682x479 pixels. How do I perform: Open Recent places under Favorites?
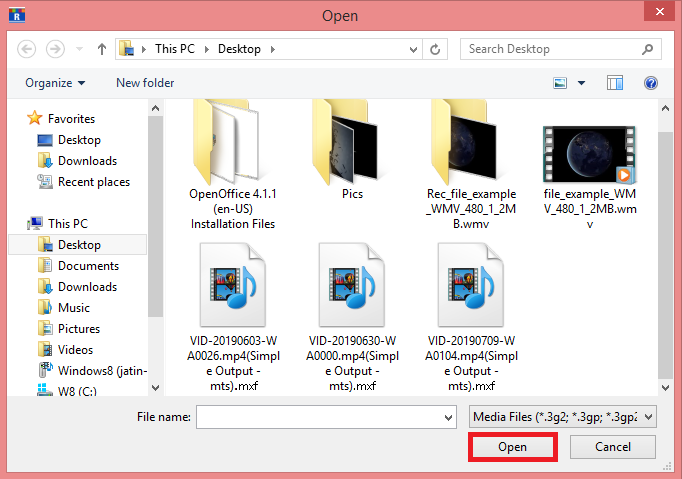(94, 181)
